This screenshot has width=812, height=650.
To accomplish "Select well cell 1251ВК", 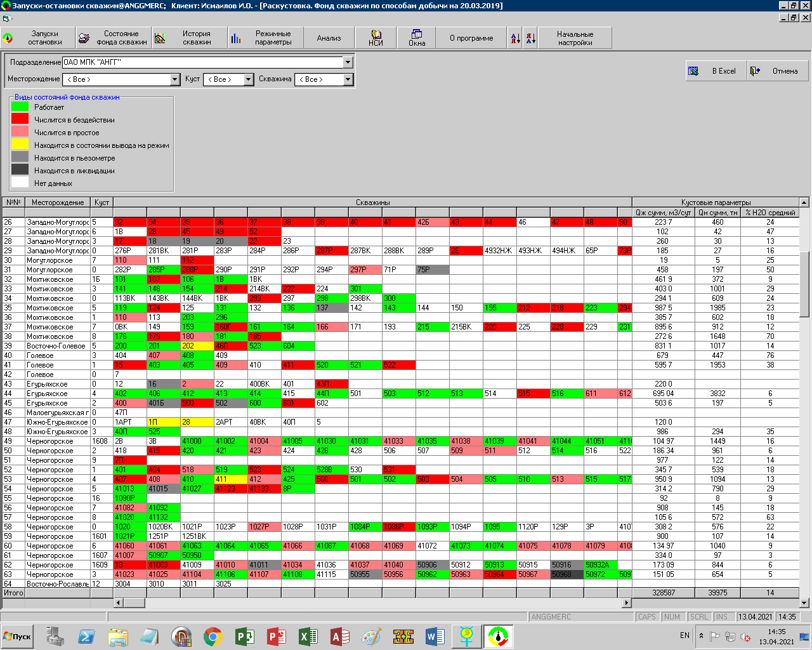I will click(x=197, y=536).
